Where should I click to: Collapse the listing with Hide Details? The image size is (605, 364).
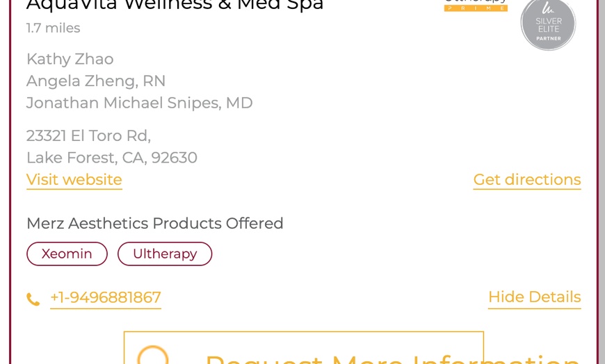[534, 297]
